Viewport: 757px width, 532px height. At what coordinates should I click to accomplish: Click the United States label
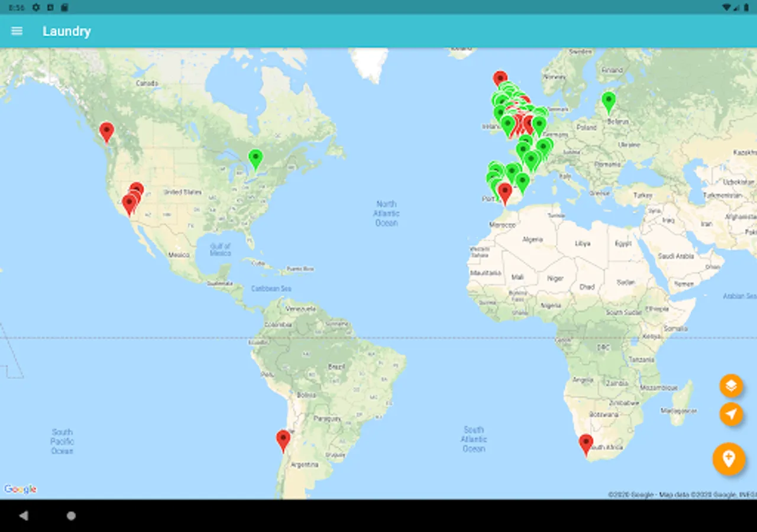click(183, 192)
